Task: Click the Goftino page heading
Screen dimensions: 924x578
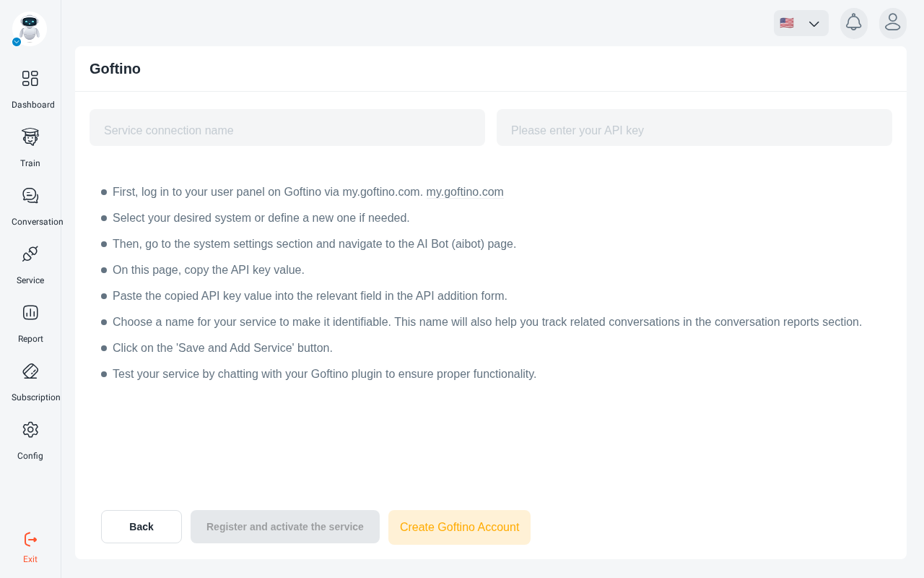Action: (x=115, y=69)
